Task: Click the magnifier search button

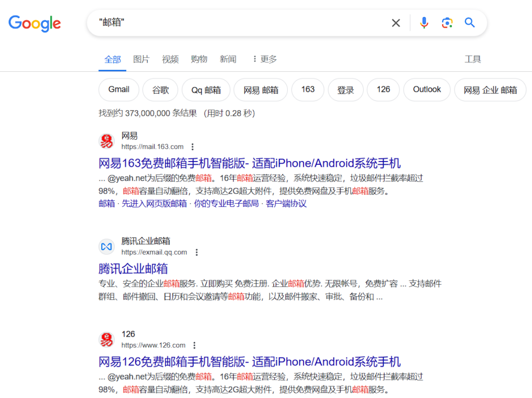Action: [x=470, y=23]
